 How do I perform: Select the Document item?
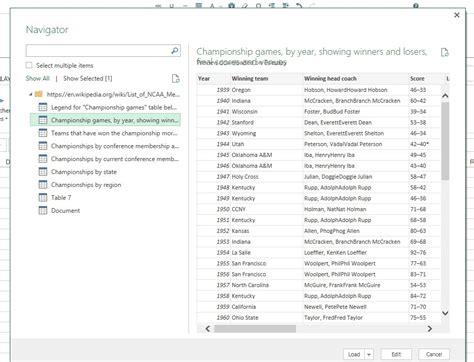(105, 211)
